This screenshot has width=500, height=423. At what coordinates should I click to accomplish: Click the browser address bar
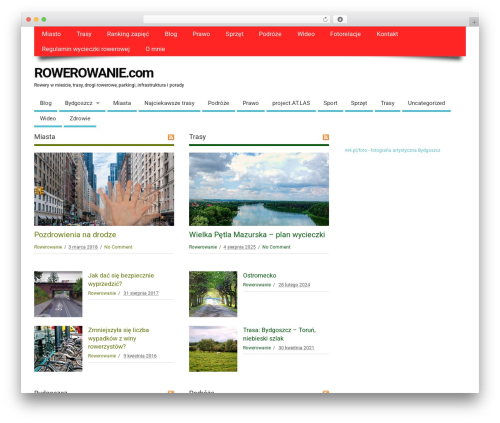click(236, 19)
